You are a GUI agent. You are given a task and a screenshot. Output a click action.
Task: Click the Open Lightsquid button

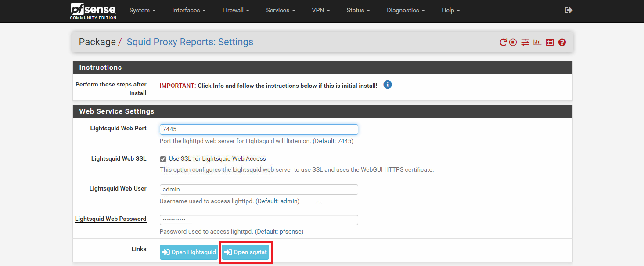(x=189, y=252)
